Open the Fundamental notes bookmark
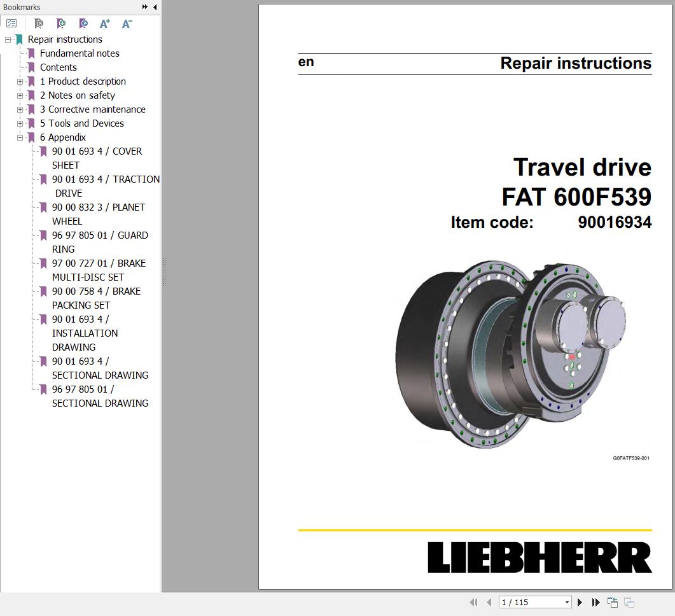Image resolution: width=675 pixels, height=616 pixels. click(x=80, y=53)
